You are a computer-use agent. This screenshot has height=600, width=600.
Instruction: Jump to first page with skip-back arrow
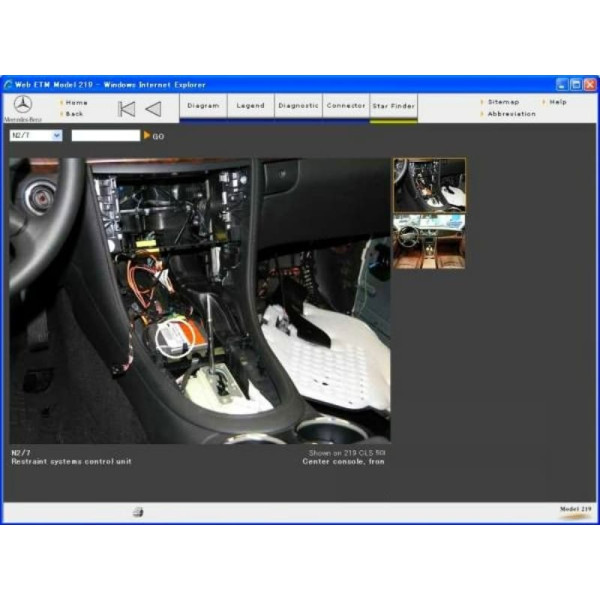(126, 109)
